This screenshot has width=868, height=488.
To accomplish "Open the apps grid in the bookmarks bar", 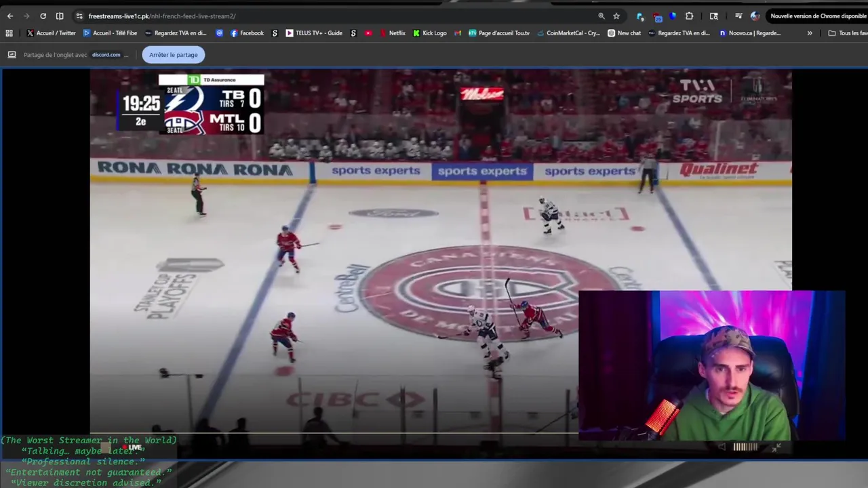I will [9, 33].
